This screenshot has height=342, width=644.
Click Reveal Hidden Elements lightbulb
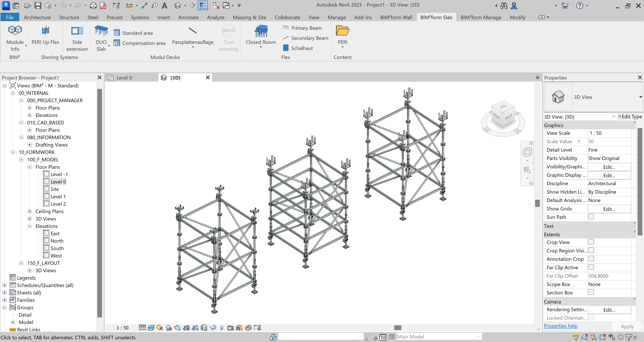point(222,328)
